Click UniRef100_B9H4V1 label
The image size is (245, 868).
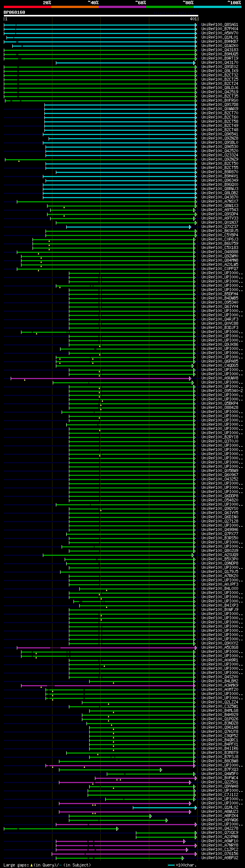[x=220, y=176]
